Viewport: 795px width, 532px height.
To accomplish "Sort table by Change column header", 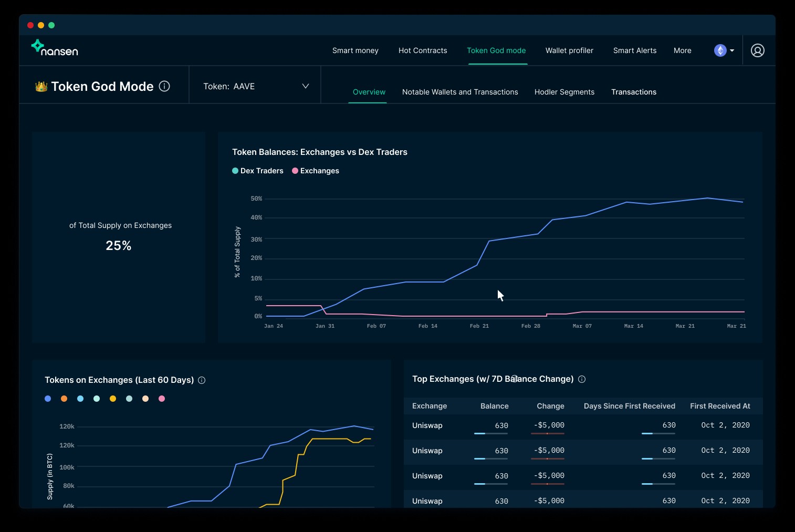I will [x=550, y=406].
